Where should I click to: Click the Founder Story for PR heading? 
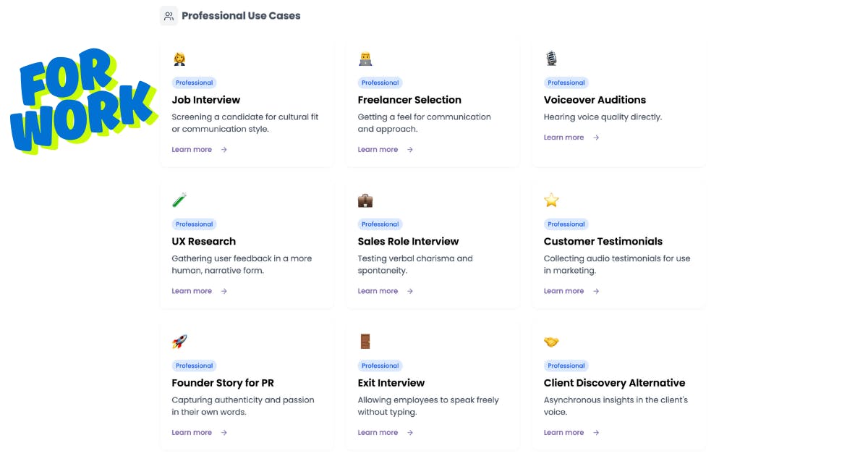[223, 383]
